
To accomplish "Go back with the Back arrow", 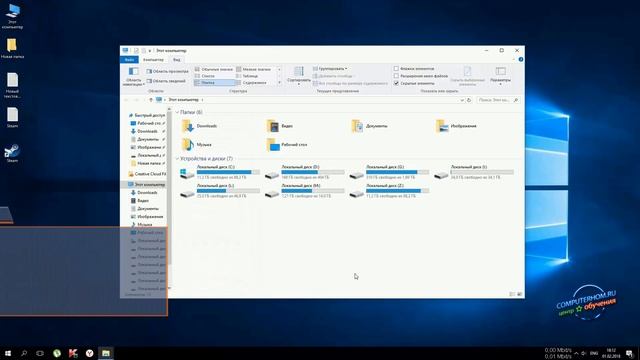I will pos(126,100).
